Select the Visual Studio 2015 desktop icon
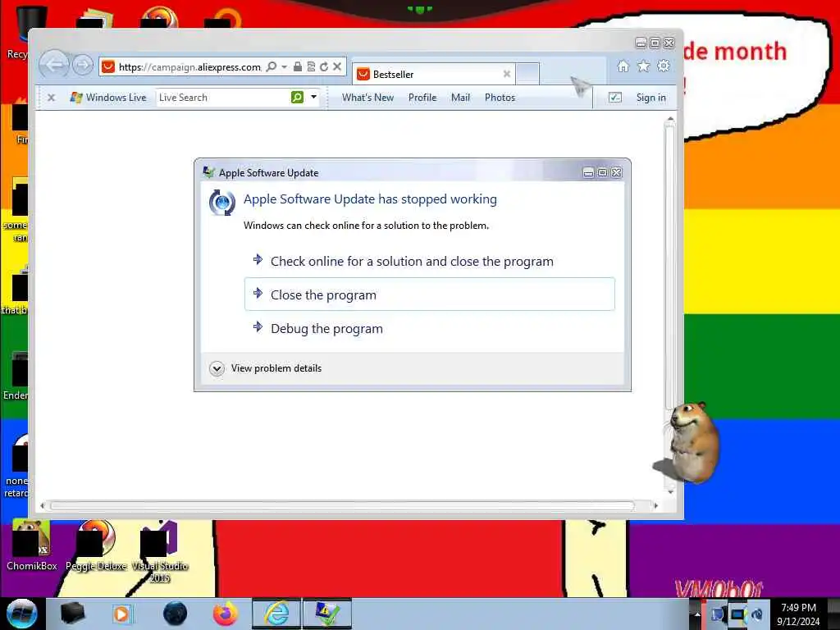Screen dimensions: 840x630 (160, 552)
